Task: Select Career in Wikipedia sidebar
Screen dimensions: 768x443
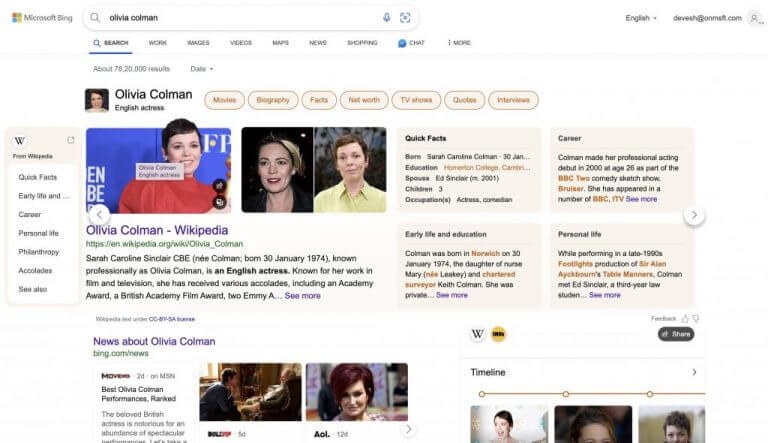Action: [30, 215]
